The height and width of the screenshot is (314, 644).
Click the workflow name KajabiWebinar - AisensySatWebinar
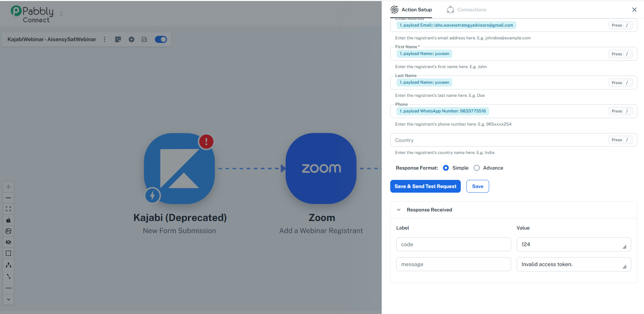pyautogui.click(x=52, y=39)
